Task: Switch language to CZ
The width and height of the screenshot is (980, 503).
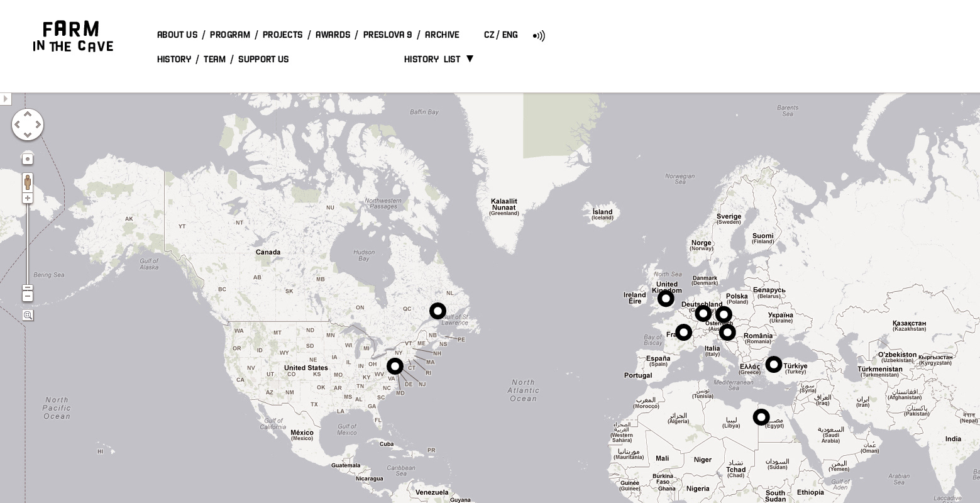Action: coord(489,35)
